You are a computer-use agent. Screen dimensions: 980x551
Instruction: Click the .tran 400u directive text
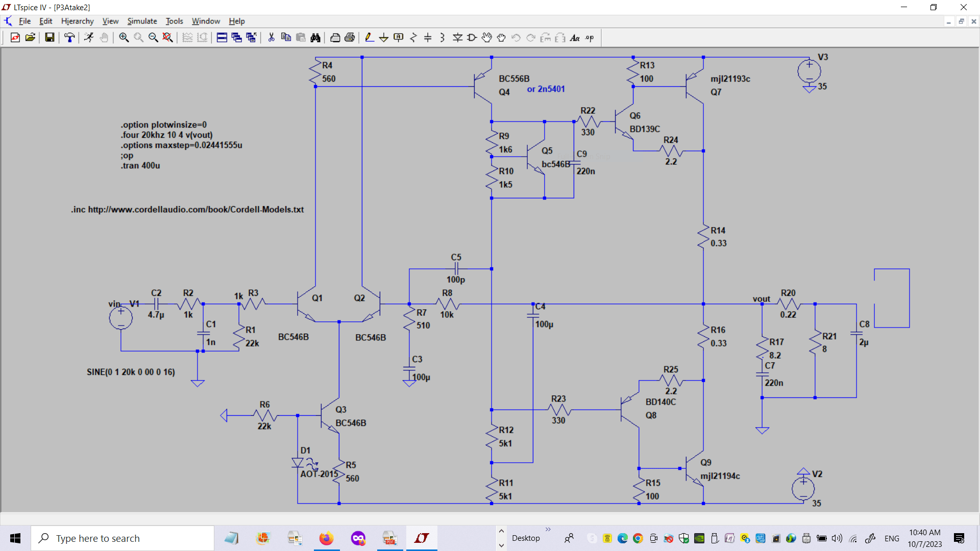pyautogui.click(x=140, y=166)
